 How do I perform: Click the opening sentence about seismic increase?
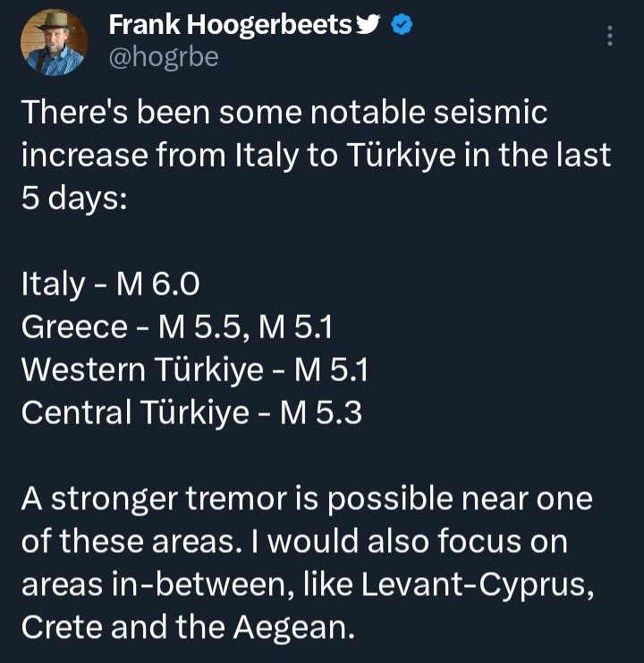click(284, 114)
